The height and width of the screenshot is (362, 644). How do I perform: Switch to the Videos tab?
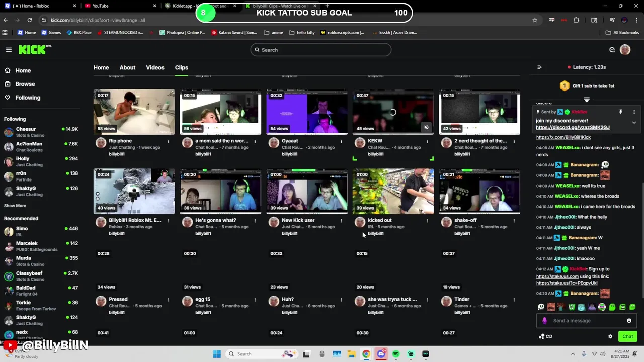point(155,67)
